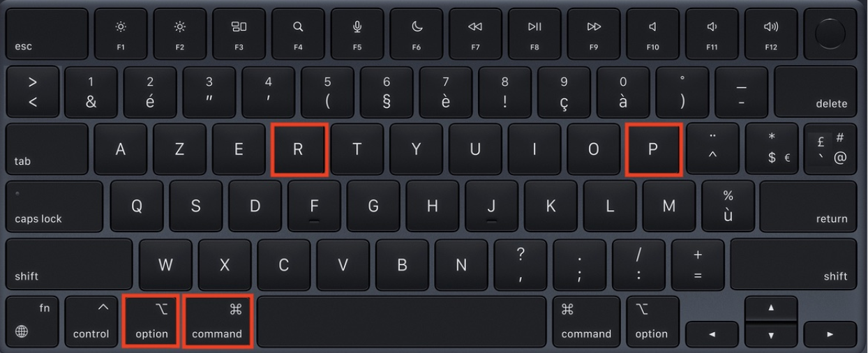
Task: Toggle the caps lock key
Action: pos(54,206)
